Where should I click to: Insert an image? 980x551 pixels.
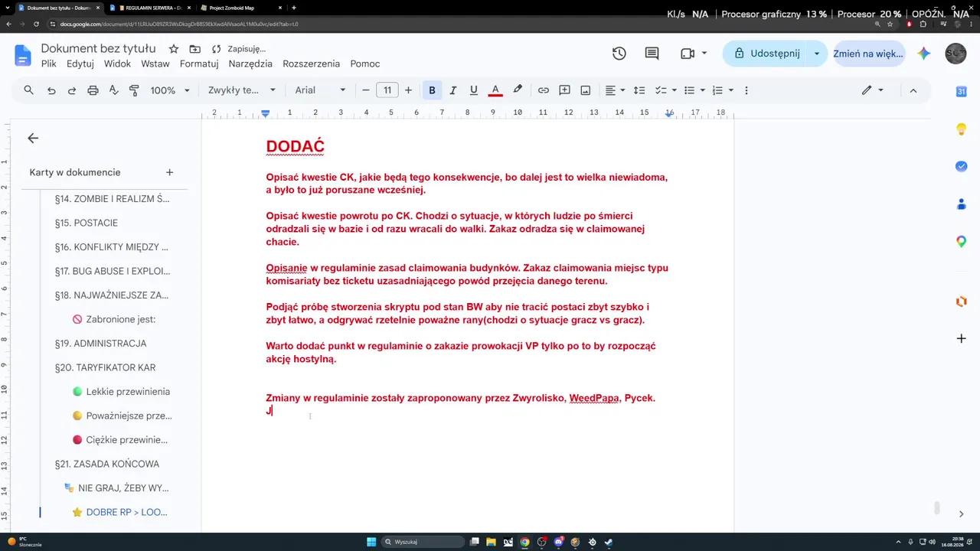point(586,90)
